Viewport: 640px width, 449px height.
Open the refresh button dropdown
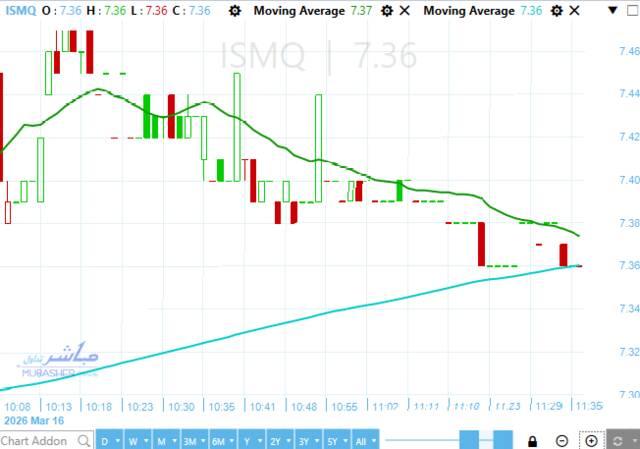click(x=633, y=441)
